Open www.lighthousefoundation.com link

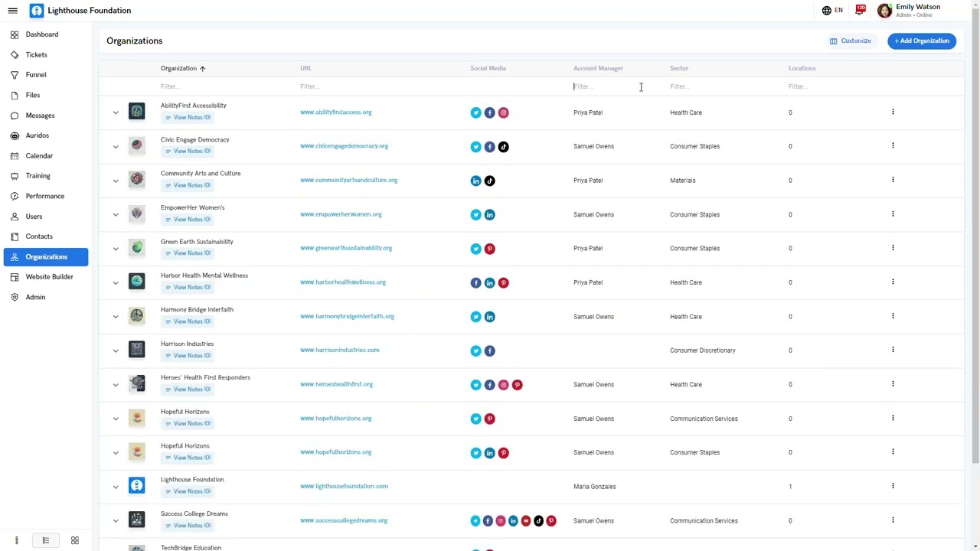(344, 486)
